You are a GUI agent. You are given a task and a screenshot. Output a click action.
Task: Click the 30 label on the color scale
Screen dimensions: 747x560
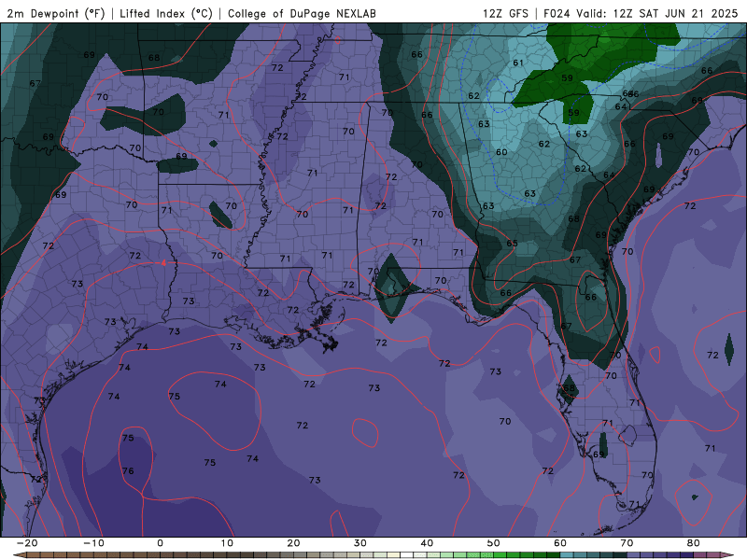pyautogui.click(x=360, y=543)
